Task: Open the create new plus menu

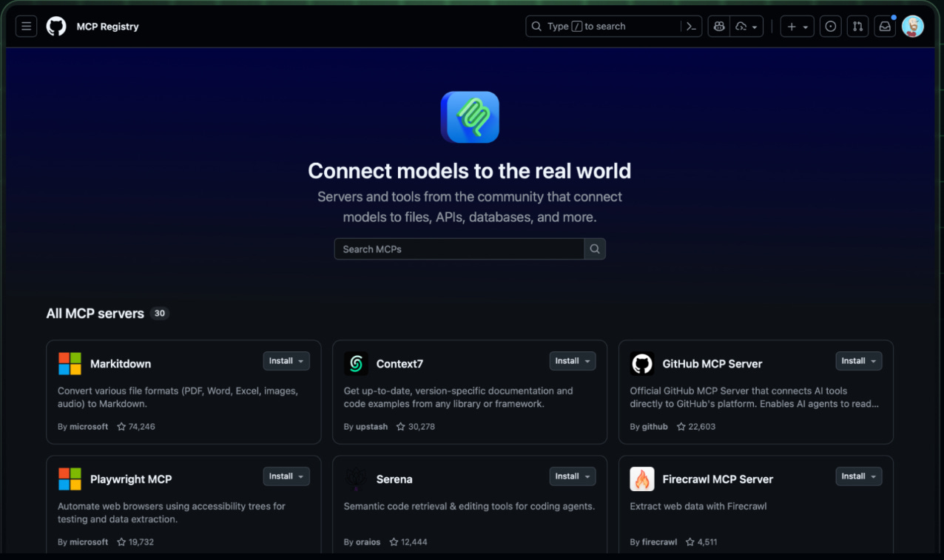Action: point(797,27)
